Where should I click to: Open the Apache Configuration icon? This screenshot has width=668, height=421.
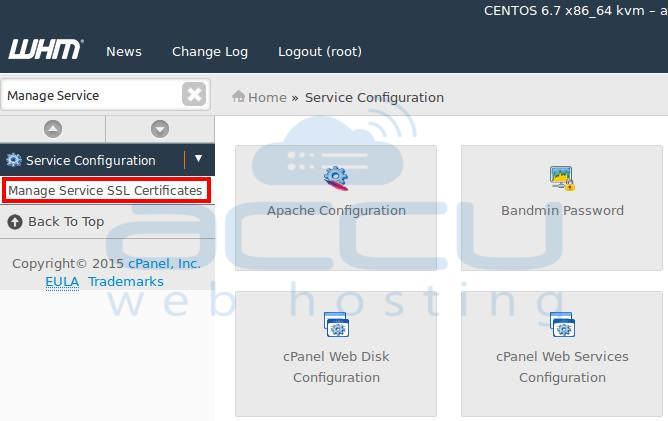pos(336,179)
